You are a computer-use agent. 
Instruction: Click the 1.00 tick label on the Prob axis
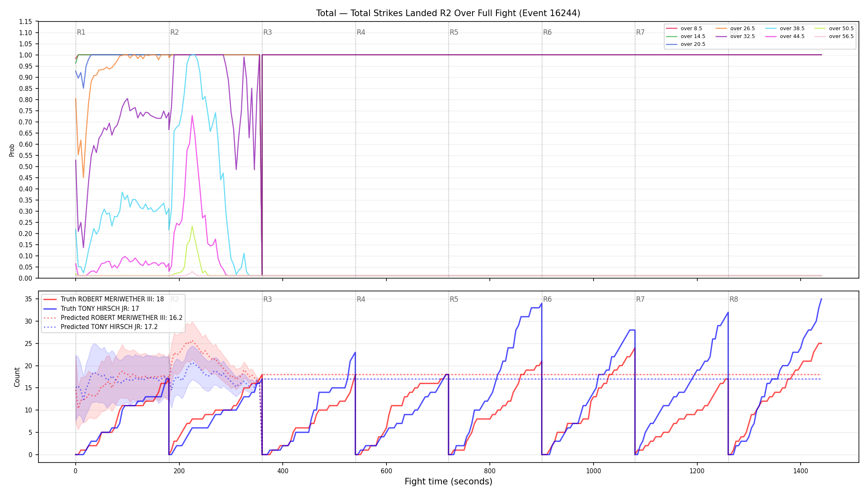pos(26,55)
